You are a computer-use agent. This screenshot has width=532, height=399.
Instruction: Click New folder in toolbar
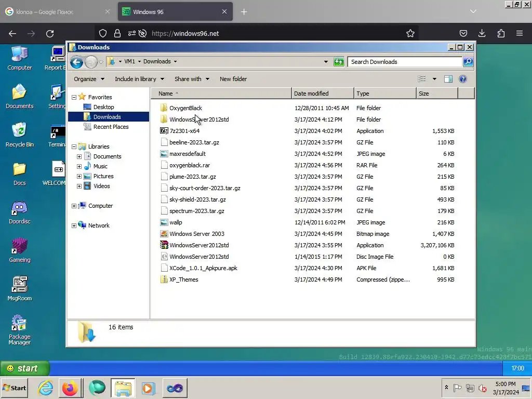[x=233, y=79]
